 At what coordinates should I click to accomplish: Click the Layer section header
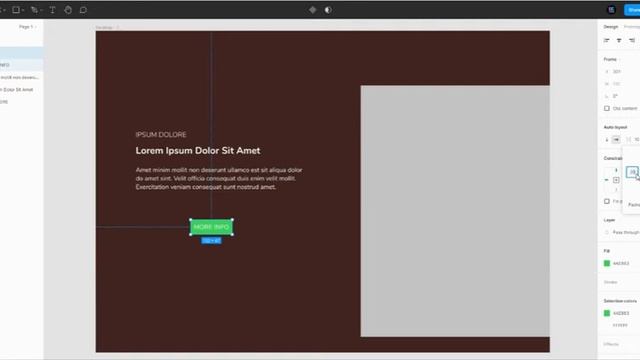click(609, 220)
